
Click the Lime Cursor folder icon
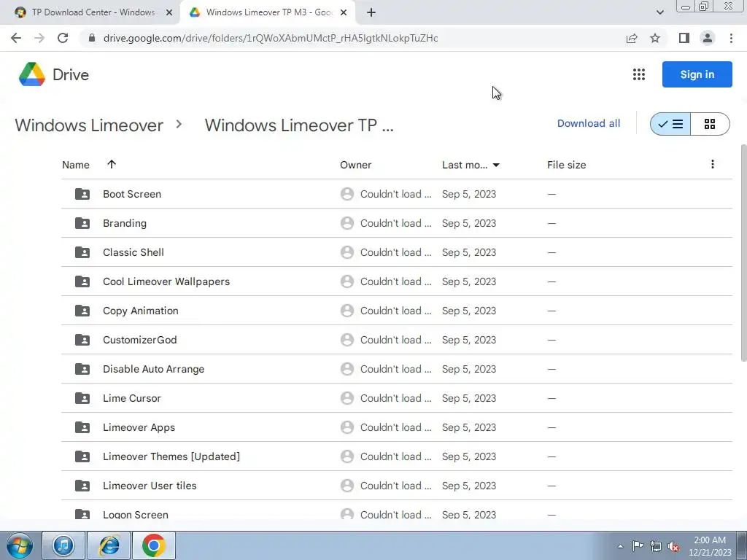pyautogui.click(x=82, y=398)
